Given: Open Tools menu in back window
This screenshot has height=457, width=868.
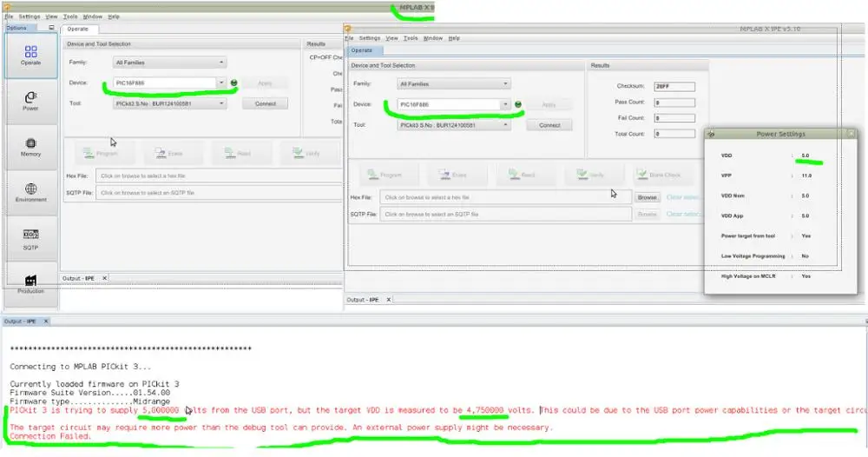Looking at the screenshot, I should click(70, 17).
